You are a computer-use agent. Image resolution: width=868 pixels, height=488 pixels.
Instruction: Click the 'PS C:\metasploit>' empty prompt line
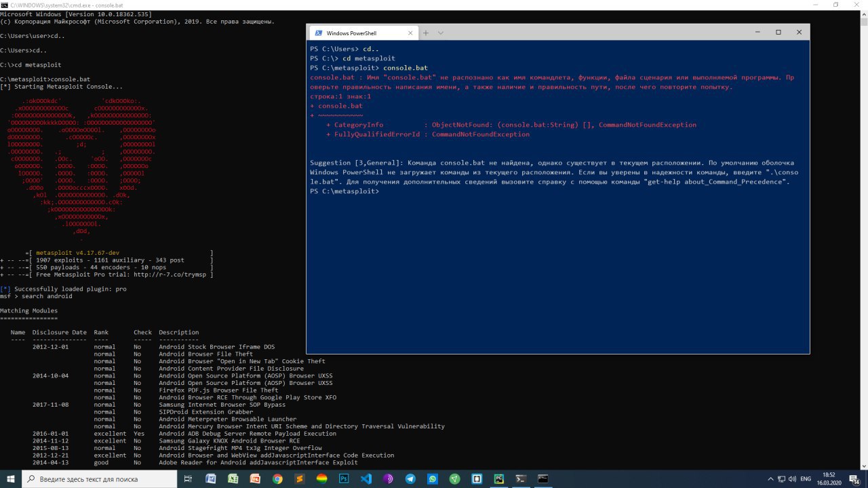coord(344,192)
